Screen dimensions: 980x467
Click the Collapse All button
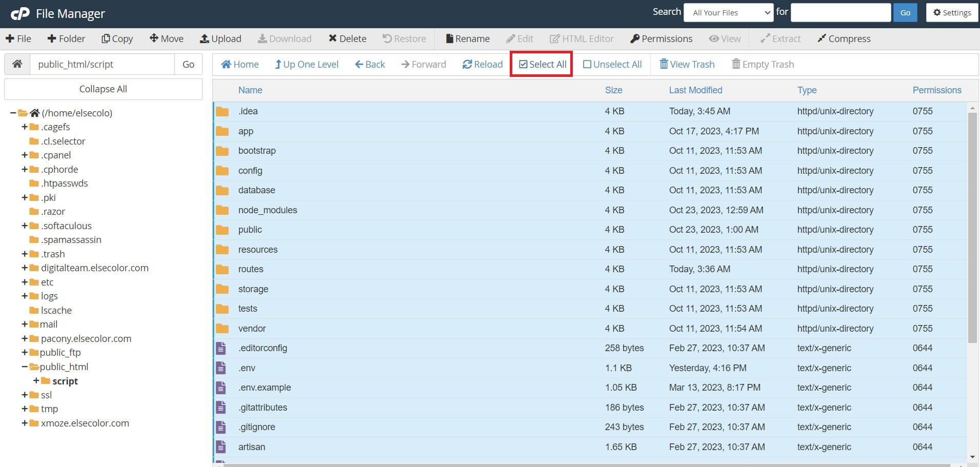(x=103, y=89)
